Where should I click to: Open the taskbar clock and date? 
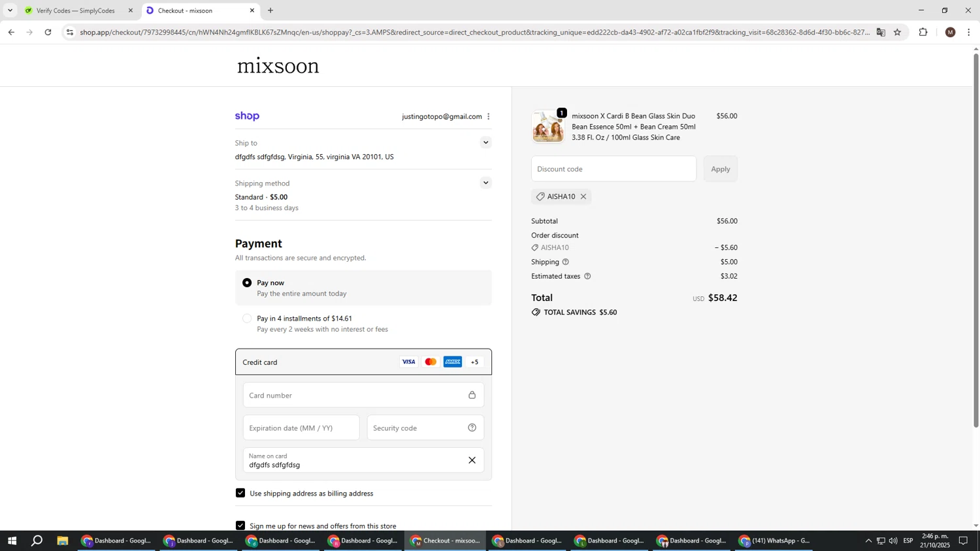936,541
